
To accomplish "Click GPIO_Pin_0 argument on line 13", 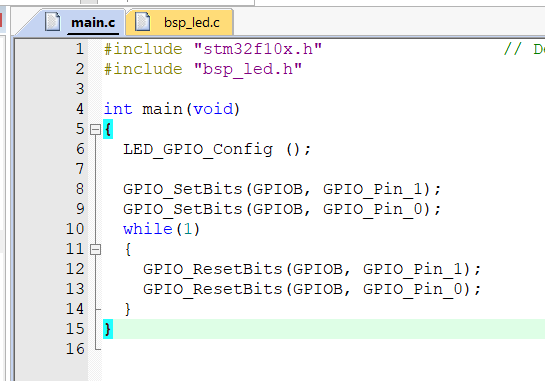I will (413, 289).
